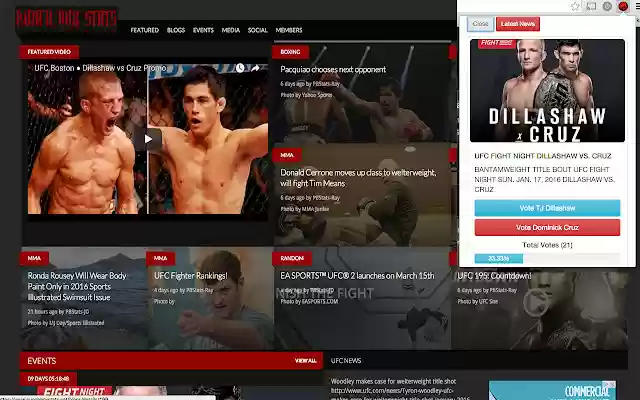
Task: Open 'UFC Fighter Rankings!' article
Action: [191, 276]
